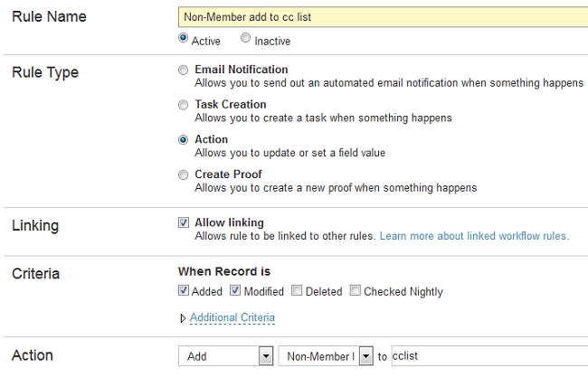The height and width of the screenshot is (387, 588).
Task: Toggle the Modified record checkbox
Action: tap(235, 291)
